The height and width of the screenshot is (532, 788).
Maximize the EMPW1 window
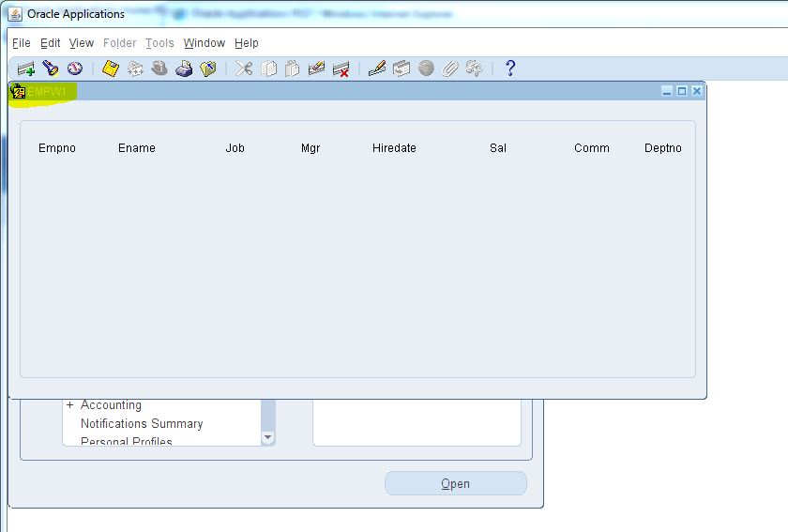(682, 91)
